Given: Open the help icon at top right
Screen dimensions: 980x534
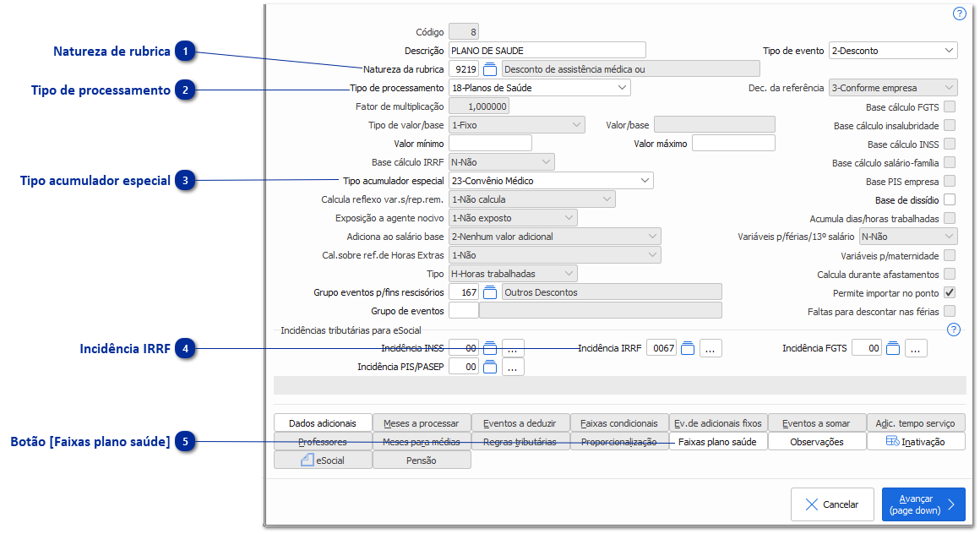Looking at the screenshot, I should [x=960, y=14].
